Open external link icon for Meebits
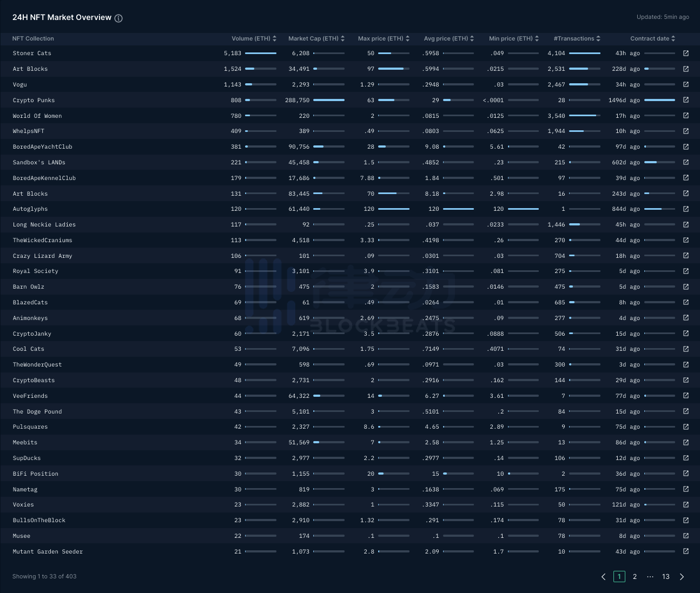The width and height of the screenshot is (700, 593). pyautogui.click(x=686, y=442)
